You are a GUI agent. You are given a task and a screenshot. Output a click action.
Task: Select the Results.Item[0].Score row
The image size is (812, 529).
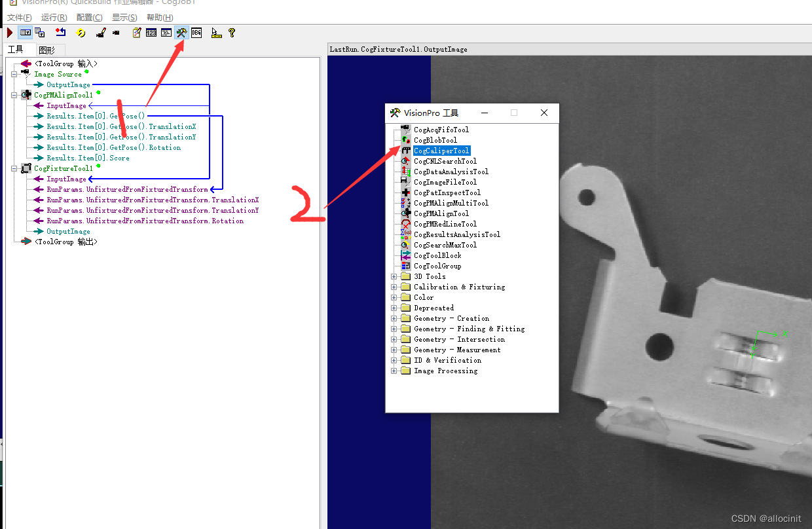(x=88, y=158)
